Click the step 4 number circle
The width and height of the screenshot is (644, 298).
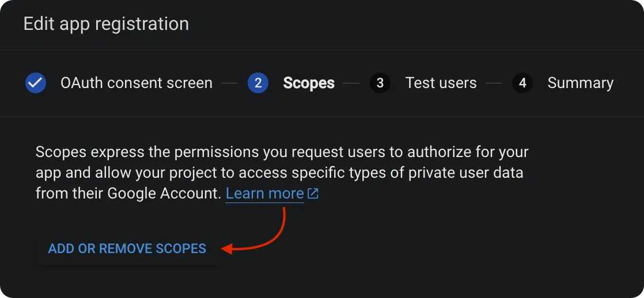(x=522, y=83)
